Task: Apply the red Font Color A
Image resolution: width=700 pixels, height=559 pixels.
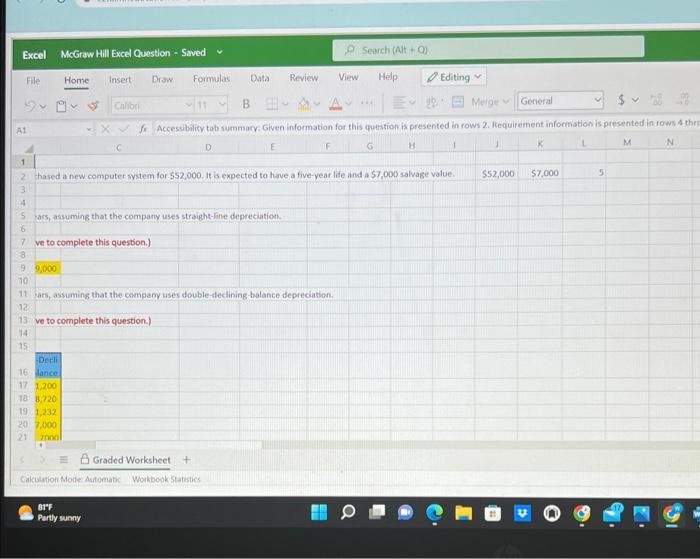Action: [336, 104]
